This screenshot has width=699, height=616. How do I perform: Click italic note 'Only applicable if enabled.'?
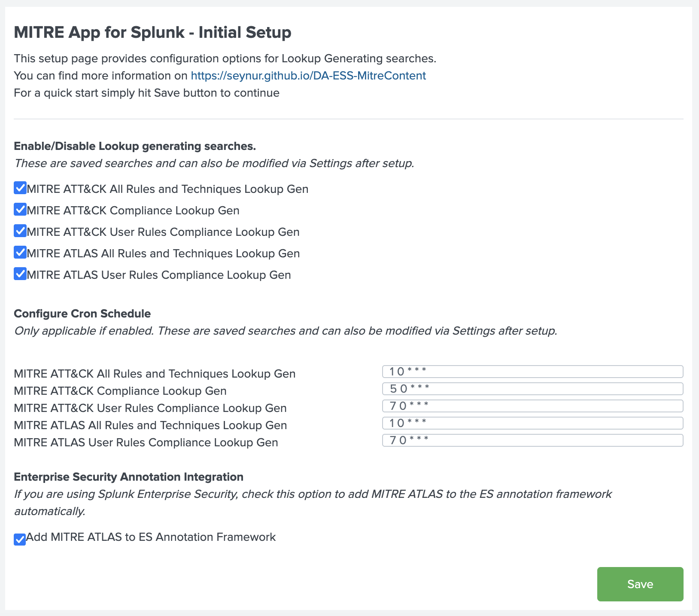coord(84,331)
